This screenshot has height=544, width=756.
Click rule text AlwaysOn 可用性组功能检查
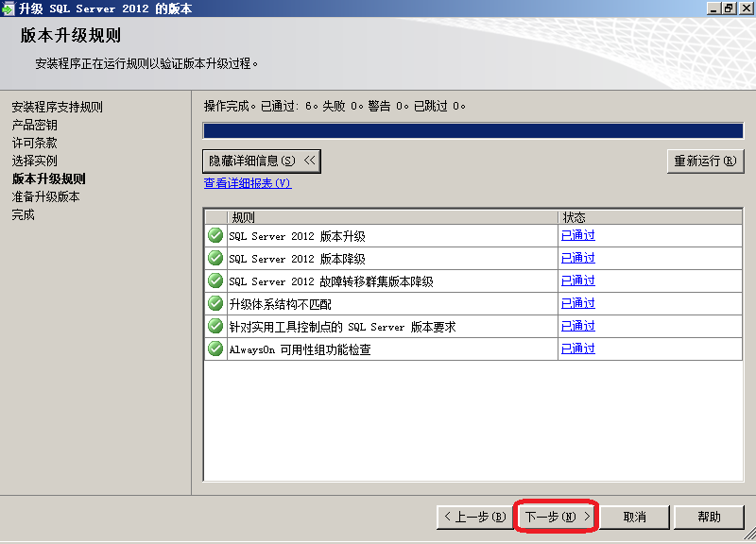click(x=300, y=349)
